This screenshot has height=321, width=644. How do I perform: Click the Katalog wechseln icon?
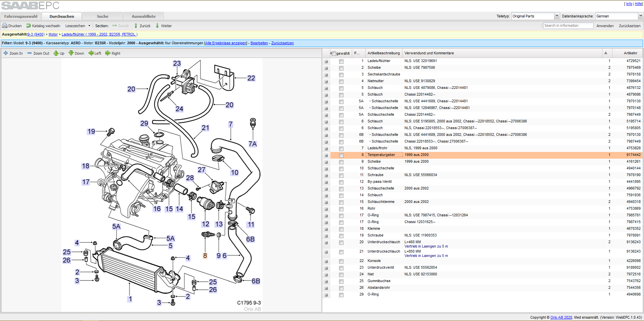pos(29,26)
